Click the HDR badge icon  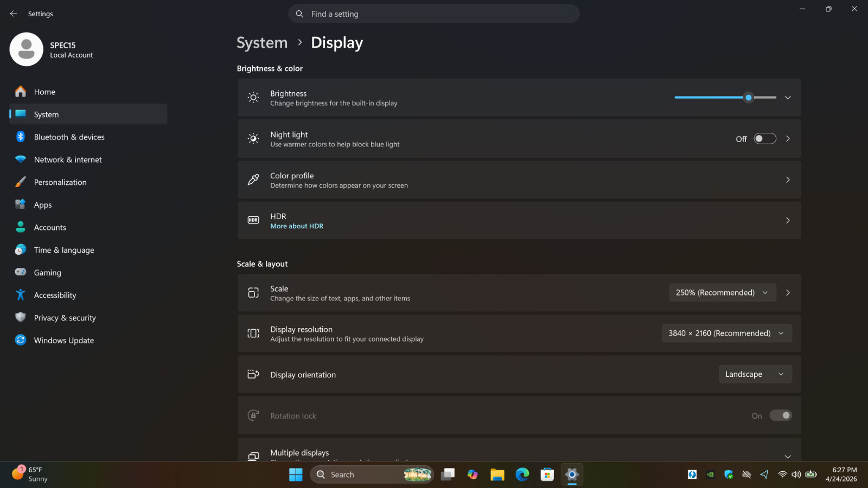coord(253,220)
